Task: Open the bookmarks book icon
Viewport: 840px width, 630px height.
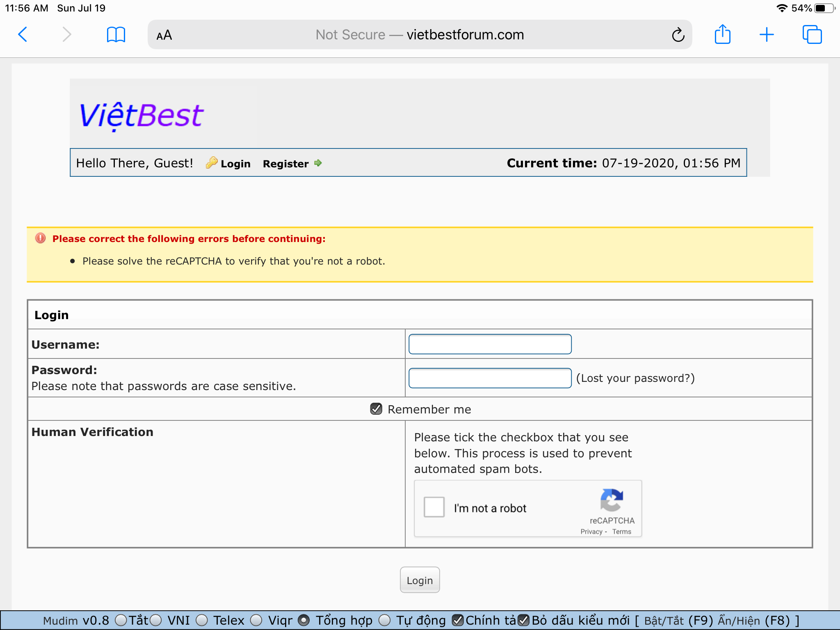Action: tap(116, 34)
